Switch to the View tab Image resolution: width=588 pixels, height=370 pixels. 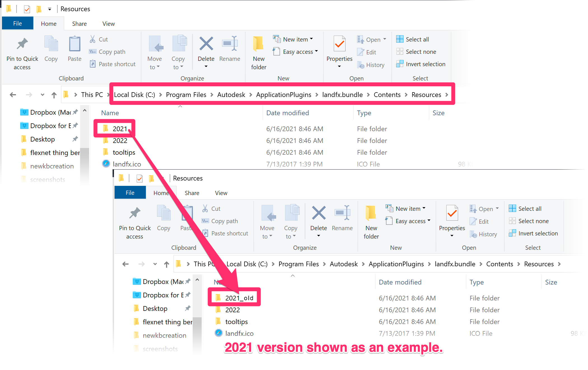[x=108, y=24]
